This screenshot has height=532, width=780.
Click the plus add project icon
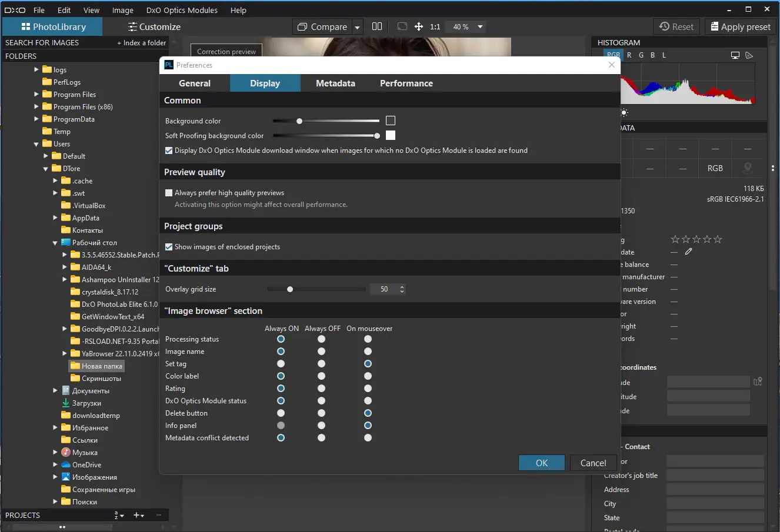tap(139, 515)
